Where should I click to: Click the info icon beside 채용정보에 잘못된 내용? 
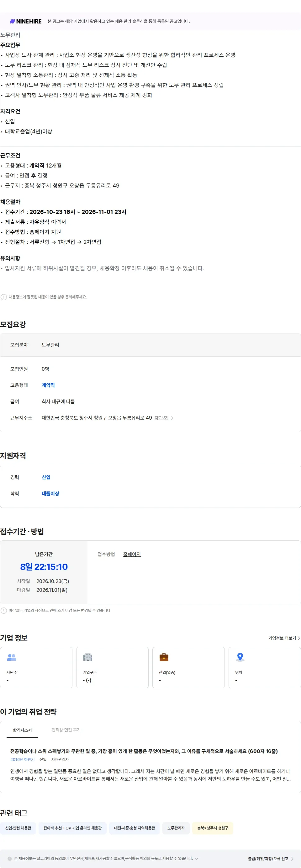[4, 297]
